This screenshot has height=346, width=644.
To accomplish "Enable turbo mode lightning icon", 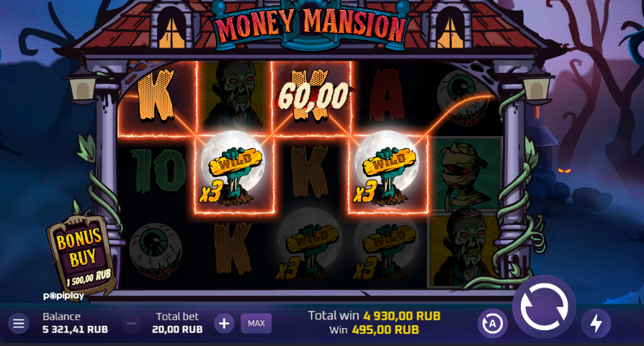I will 596,324.
